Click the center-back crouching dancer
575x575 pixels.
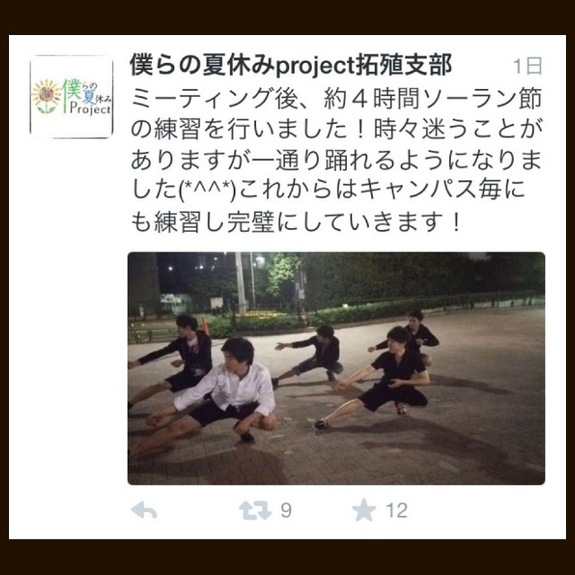312,354
